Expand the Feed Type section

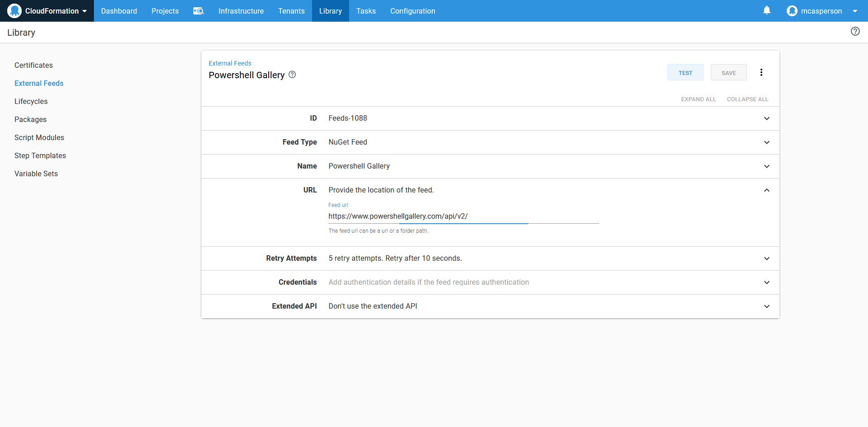pos(766,142)
